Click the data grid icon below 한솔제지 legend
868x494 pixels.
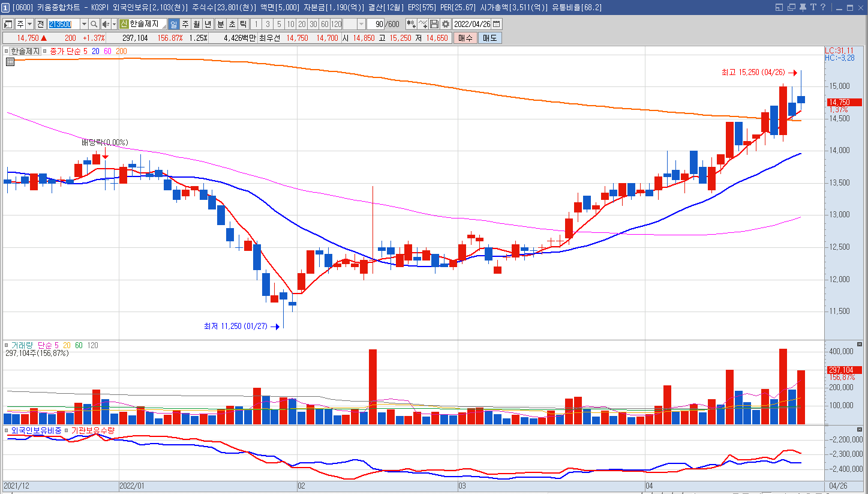pyautogui.click(x=10, y=61)
